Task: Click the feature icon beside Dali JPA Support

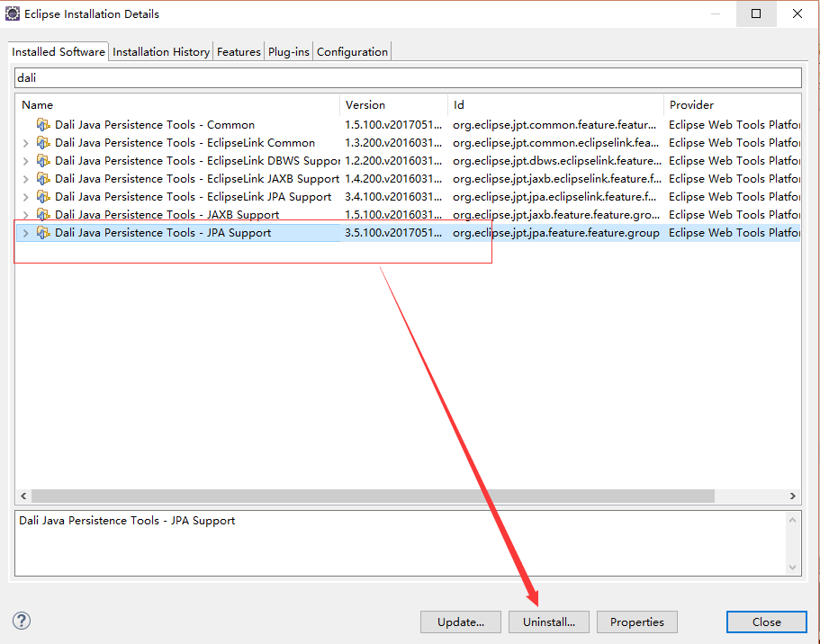Action: (x=43, y=233)
